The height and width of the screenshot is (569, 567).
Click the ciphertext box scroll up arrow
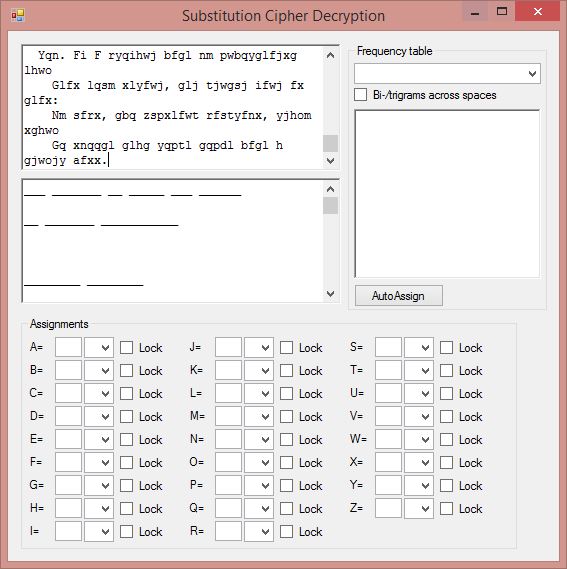(330, 56)
